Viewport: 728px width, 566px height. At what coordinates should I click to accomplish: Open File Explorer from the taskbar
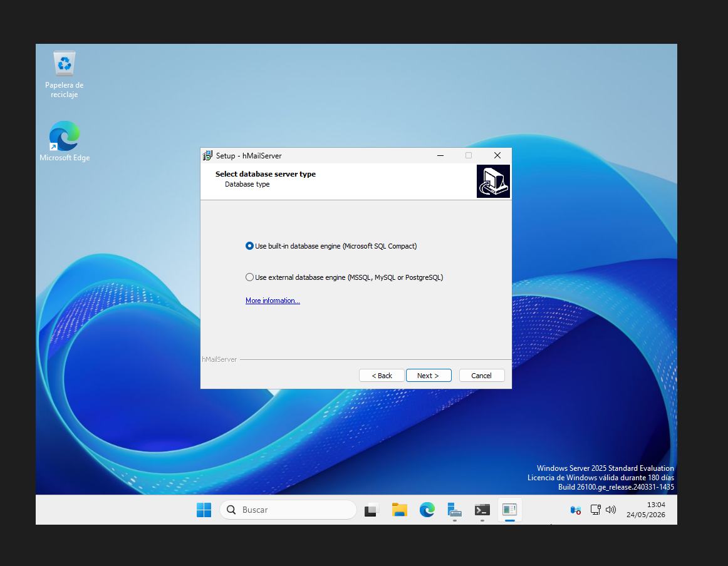tap(399, 510)
